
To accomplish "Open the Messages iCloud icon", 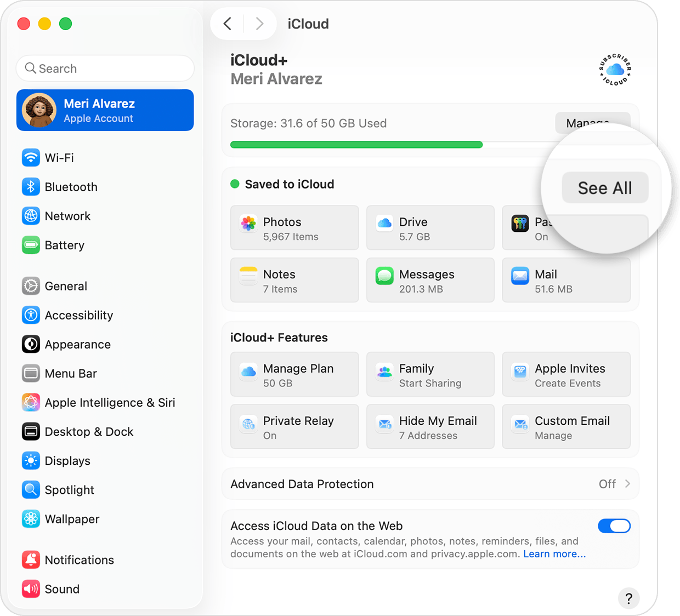I will click(384, 275).
